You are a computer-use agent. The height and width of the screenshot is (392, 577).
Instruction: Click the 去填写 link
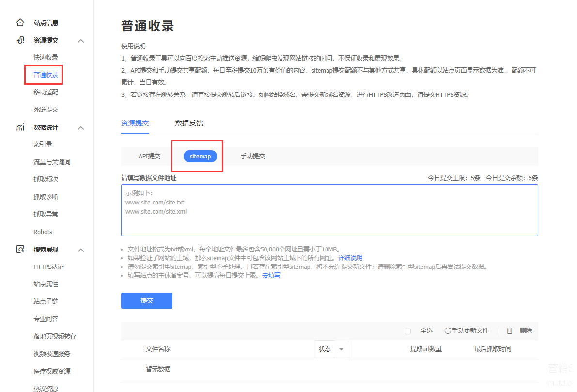coord(271,275)
